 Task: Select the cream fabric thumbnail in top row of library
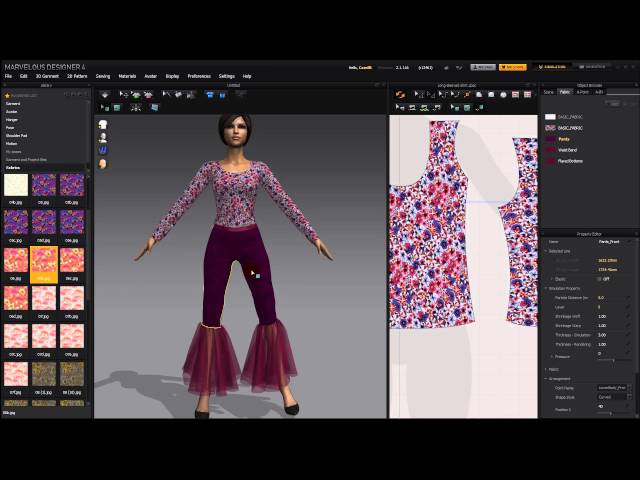coord(16,185)
